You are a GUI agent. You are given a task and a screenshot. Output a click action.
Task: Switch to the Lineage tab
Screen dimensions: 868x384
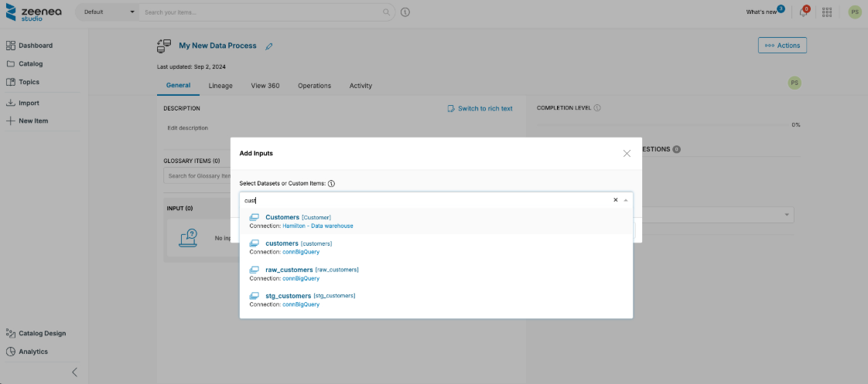[x=220, y=86]
